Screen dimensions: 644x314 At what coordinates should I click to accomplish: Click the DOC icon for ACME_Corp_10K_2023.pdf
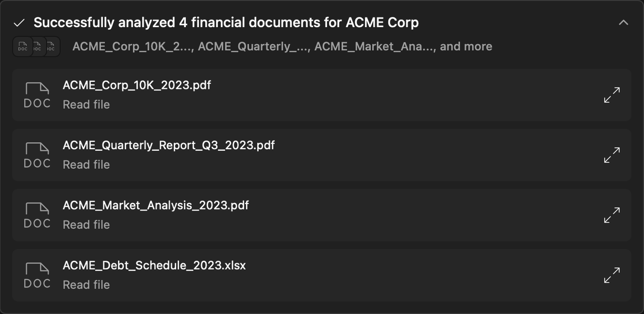[37, 95]
